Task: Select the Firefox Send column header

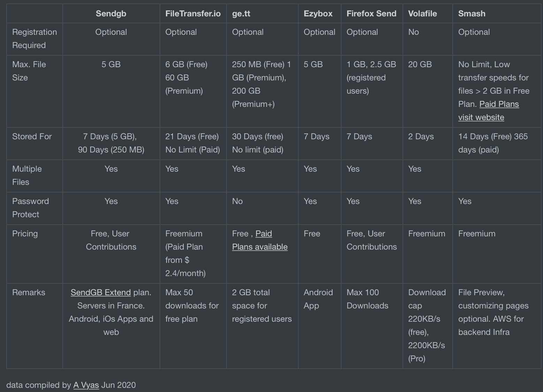Action: click(x=372, y=14)
